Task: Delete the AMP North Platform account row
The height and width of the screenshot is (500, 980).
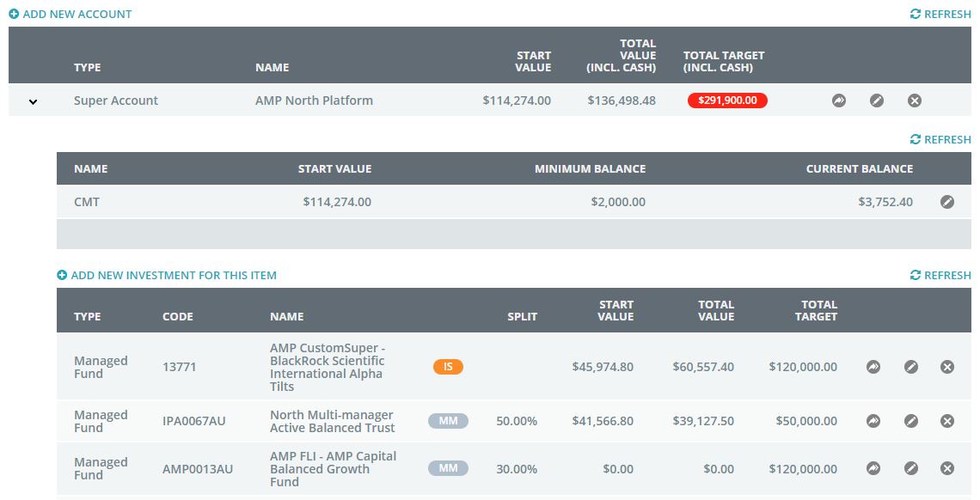Action: pos(915,101)
